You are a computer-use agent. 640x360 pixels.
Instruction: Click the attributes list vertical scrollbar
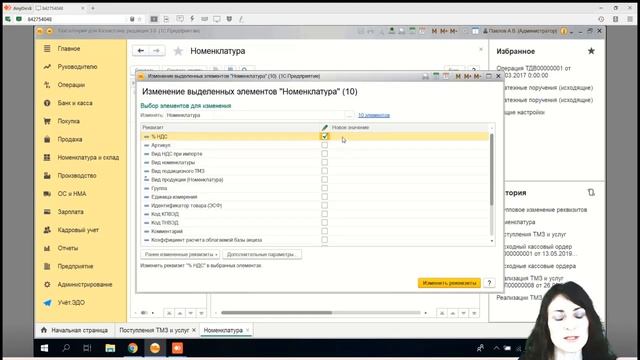491,169
